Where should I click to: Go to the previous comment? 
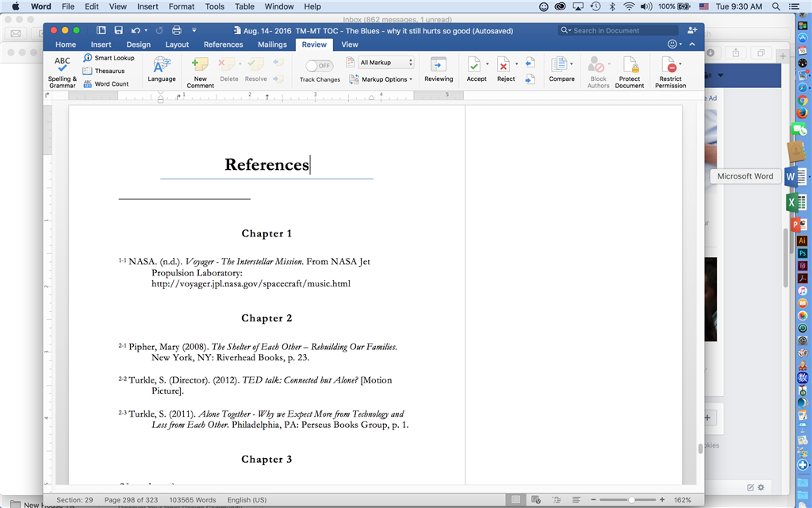[x=278, y=63]
